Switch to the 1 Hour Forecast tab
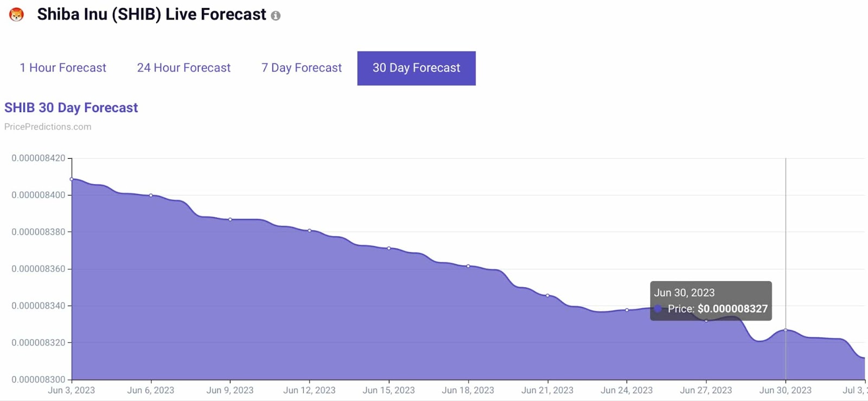 tap(62, 68)
